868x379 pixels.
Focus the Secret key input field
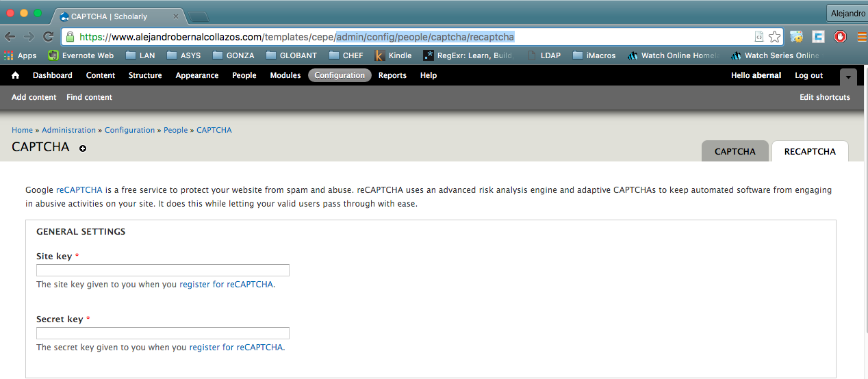coord(163,333)
